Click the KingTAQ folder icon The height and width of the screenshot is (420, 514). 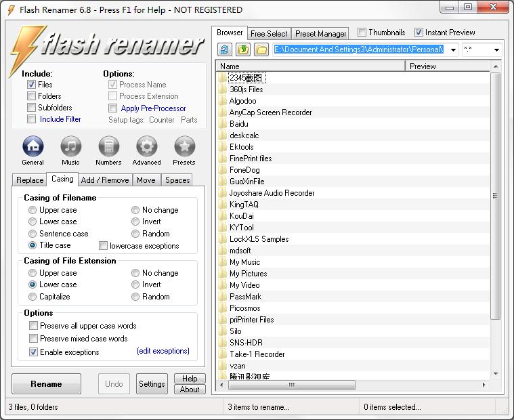(223, 205)
